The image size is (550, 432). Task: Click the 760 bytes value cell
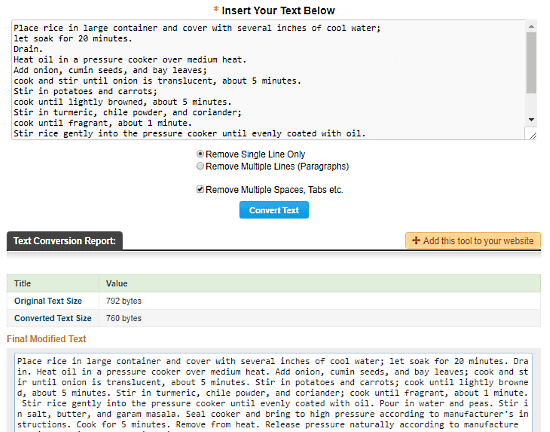(124, 318)
